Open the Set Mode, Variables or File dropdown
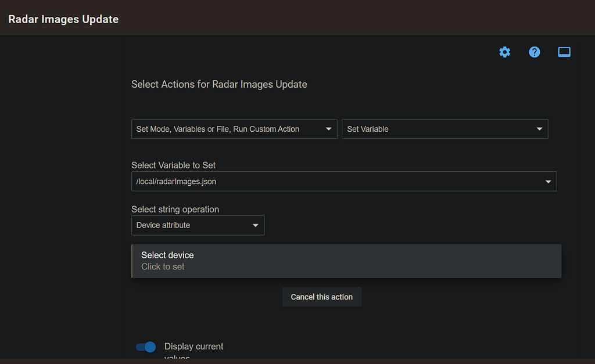Screen dimensions: 595x364 pyautogui.click(x=234, y=129)
